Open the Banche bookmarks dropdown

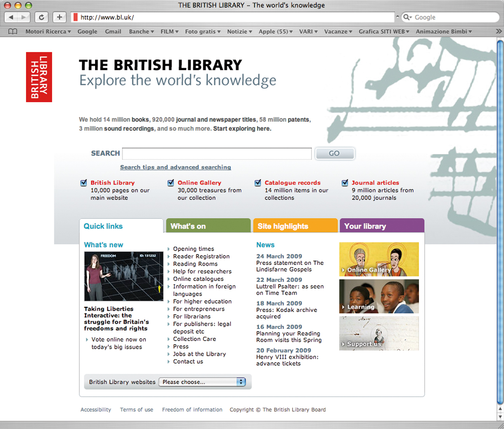click(141, 31)
